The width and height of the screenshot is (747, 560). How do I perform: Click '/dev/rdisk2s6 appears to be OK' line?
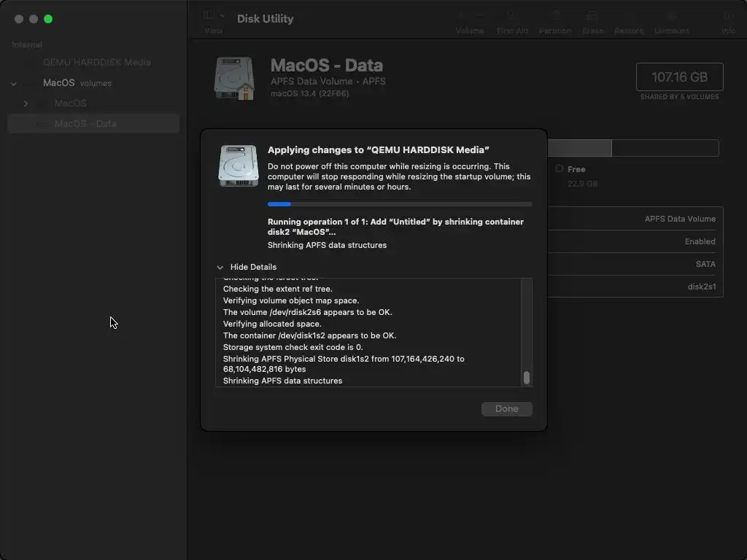point(308,312)
